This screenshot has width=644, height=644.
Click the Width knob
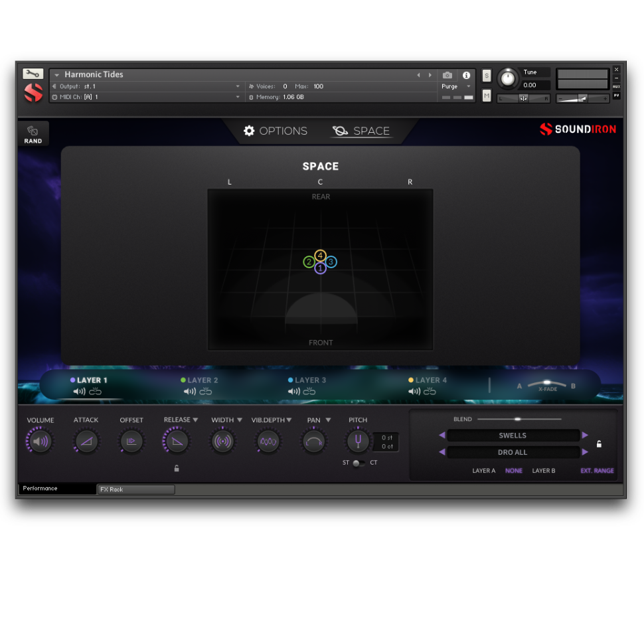point(222,441)
